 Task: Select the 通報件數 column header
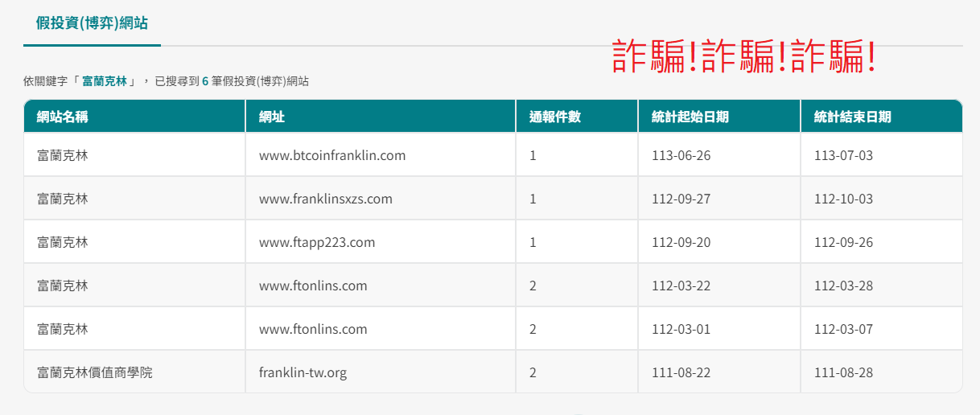pos(555,117)
